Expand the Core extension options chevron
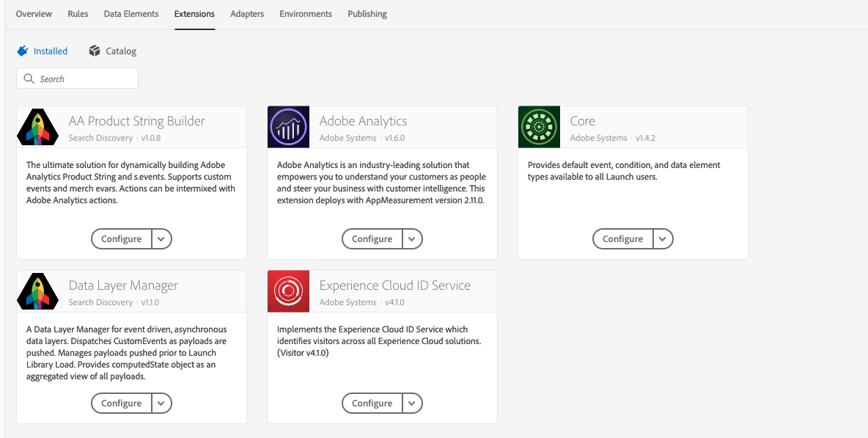Viewport: 868px width, 438px height. tap(663, 239)
